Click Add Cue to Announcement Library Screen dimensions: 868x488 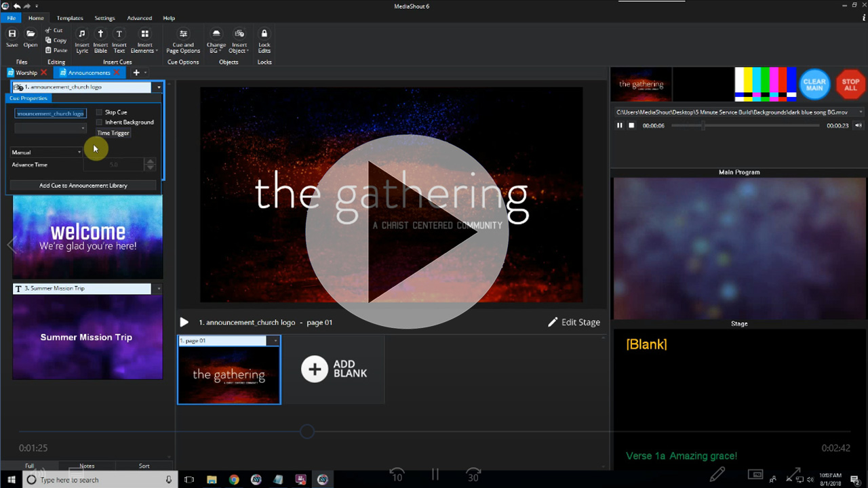83,186
